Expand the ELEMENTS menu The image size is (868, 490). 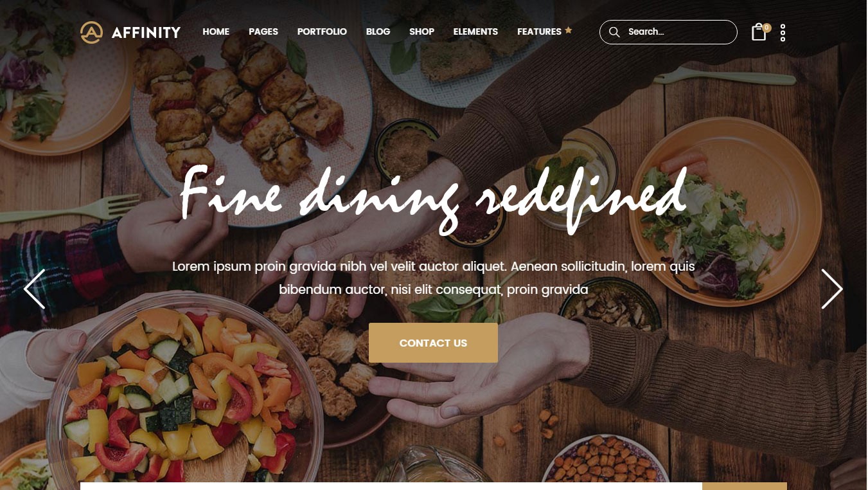click(475, 32)
